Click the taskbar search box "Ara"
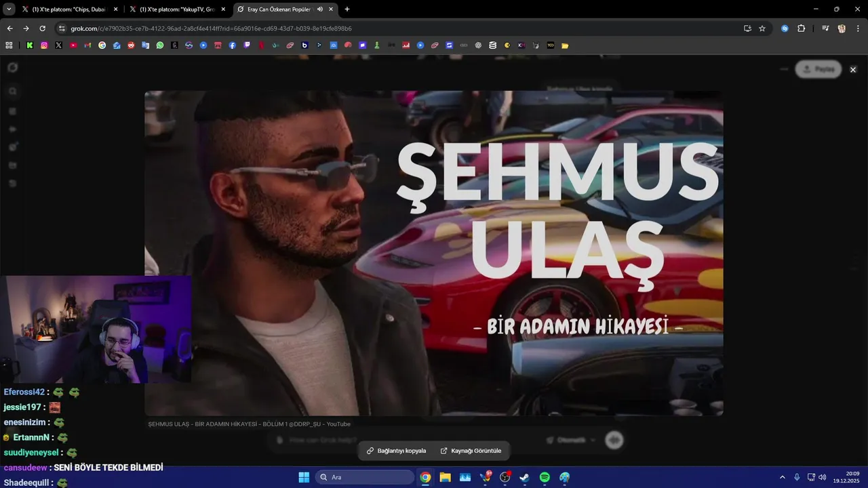868x488 pixels. tap(365, 477)
